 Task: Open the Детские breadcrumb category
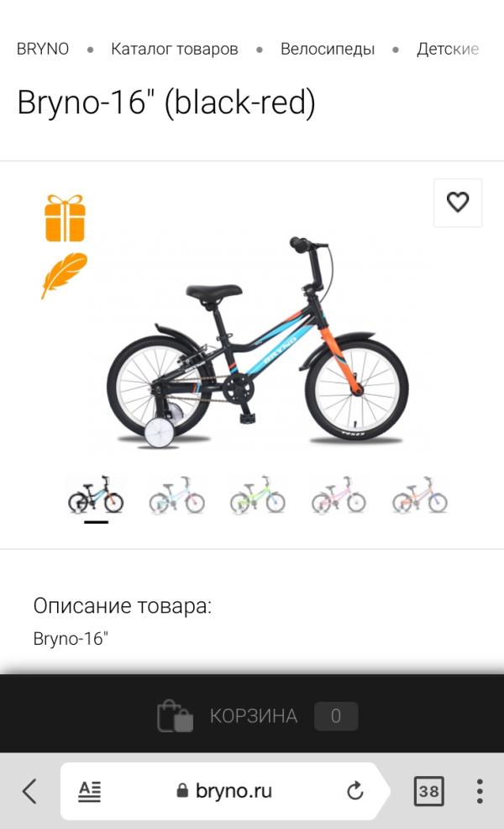448,49
